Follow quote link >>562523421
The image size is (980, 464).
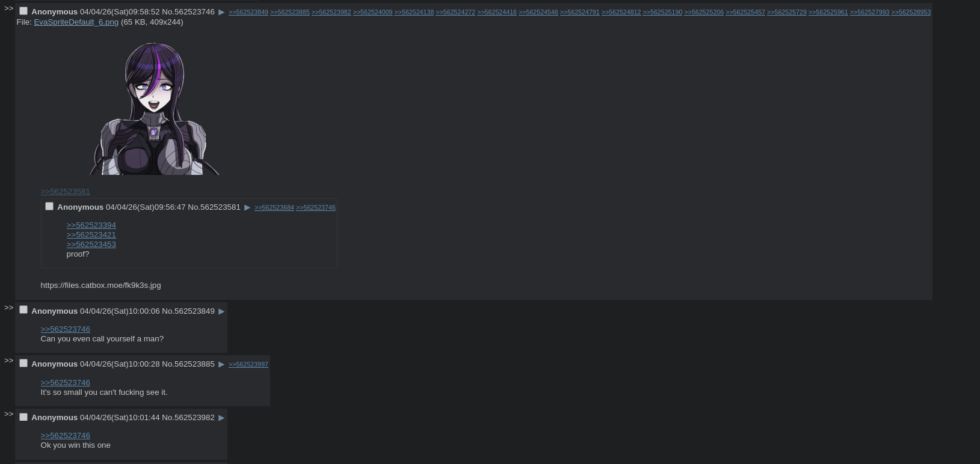(91, 234)
